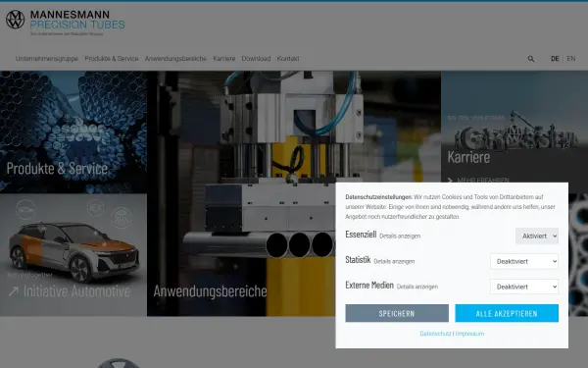
Task: Open the Anwendungsbereiche menu item
Action: pyautogui.click(x=175, y=59)
